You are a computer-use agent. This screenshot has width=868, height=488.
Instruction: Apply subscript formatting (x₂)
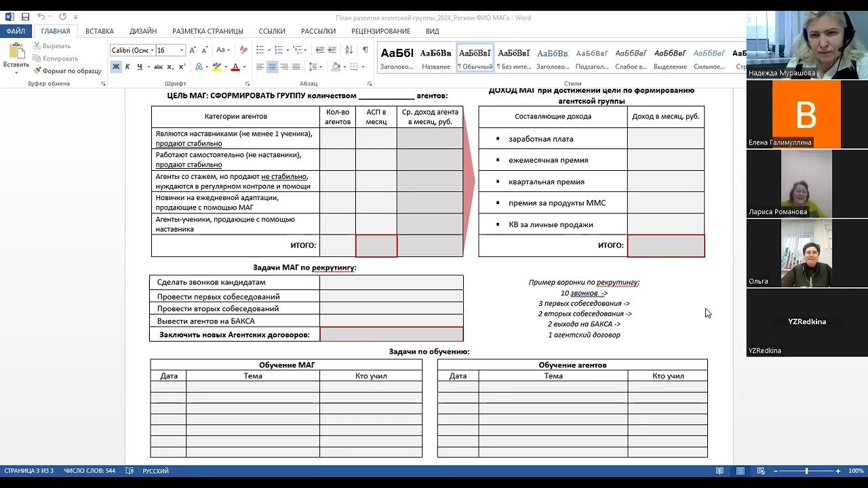(170, 66)
